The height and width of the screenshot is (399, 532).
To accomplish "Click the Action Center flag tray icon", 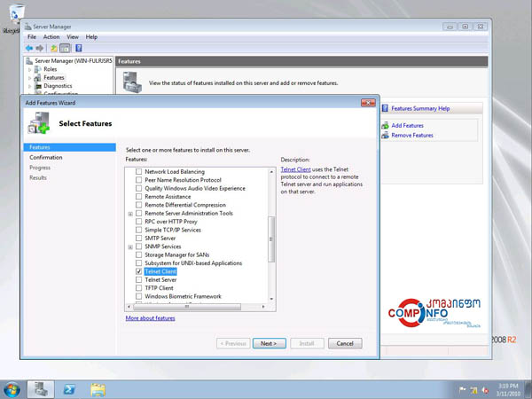I will pyautogui.click(x=462, y=390).
